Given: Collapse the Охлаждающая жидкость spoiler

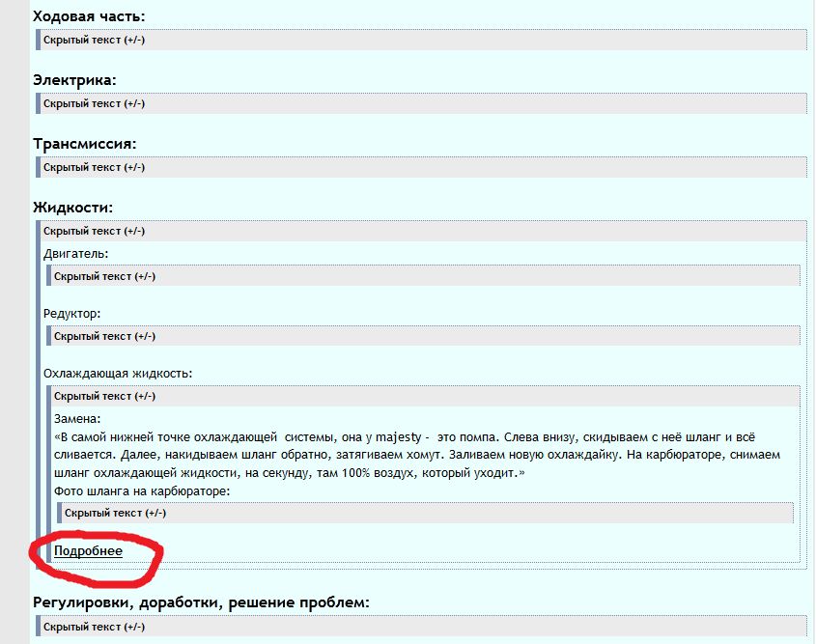Looking at the screenshot, I should tap(104, 396).
